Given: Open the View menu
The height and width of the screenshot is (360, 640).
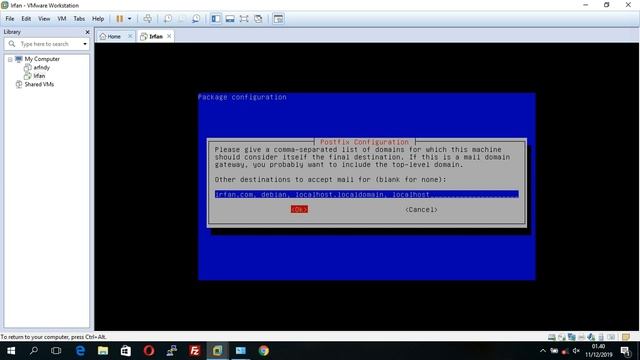Looking at the screenshot, I should 44,19.
